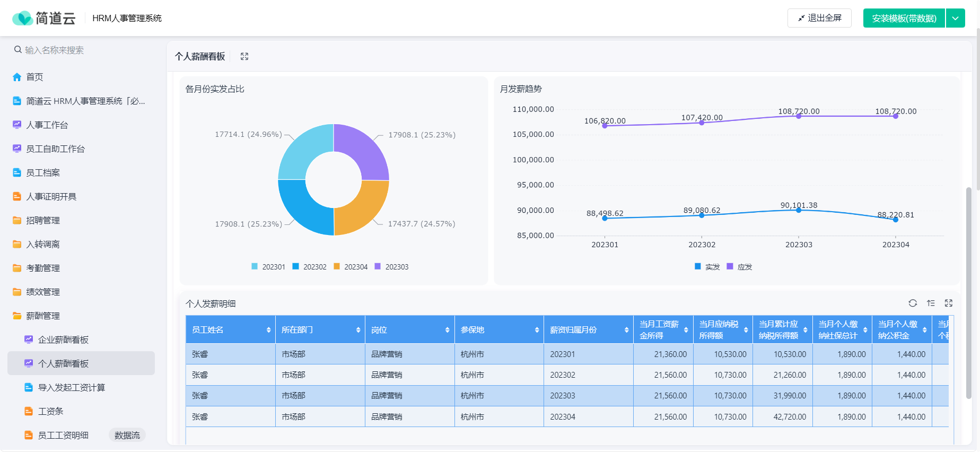Toggle the 202301 legend in pie chart
This screenshot has width=980, height=452.
pyautogui.click(x=268, y=267)
